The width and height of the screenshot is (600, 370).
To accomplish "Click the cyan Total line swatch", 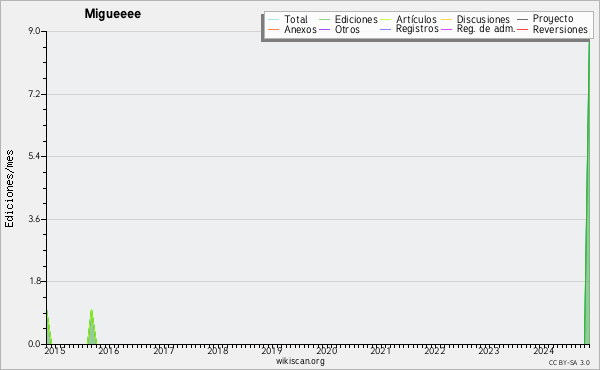I will tap(274, 20).
